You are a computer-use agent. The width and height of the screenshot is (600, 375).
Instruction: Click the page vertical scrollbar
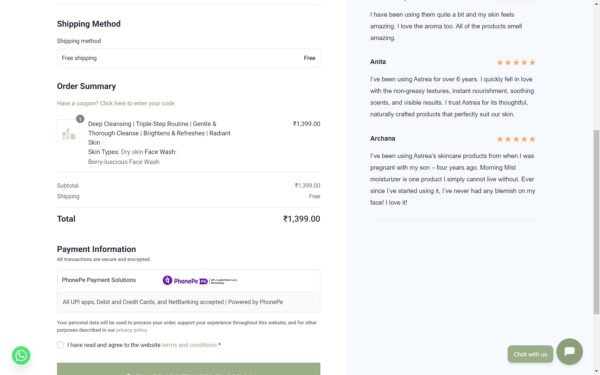[596, 222]
